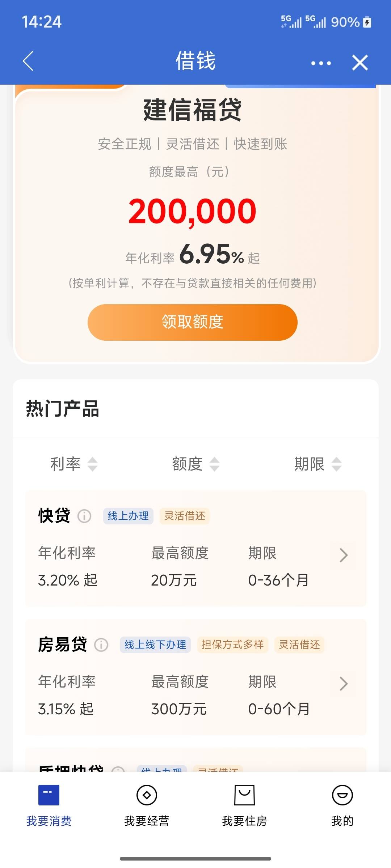The width and height of the screenshot is (391, 868).
Task: Tap the 建信福贷 banner title
Action: click(x=193, y=110)
